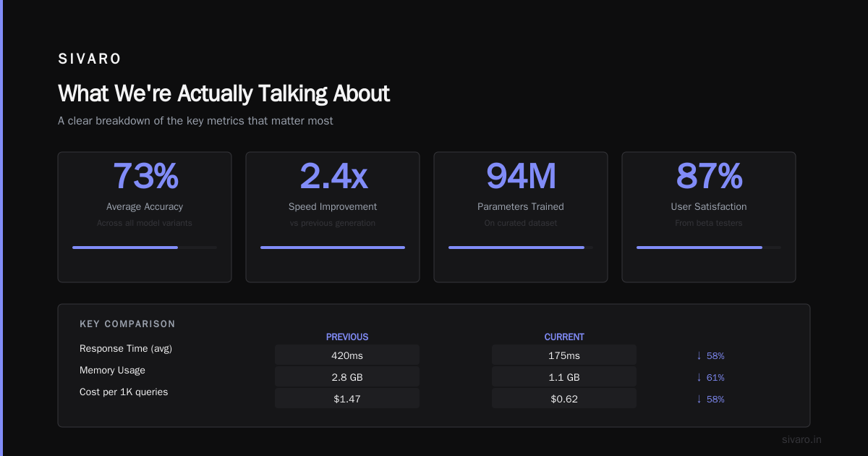Click the PREVIOUS column header
This screenshot has width=868, height=456.
[347, 337]
